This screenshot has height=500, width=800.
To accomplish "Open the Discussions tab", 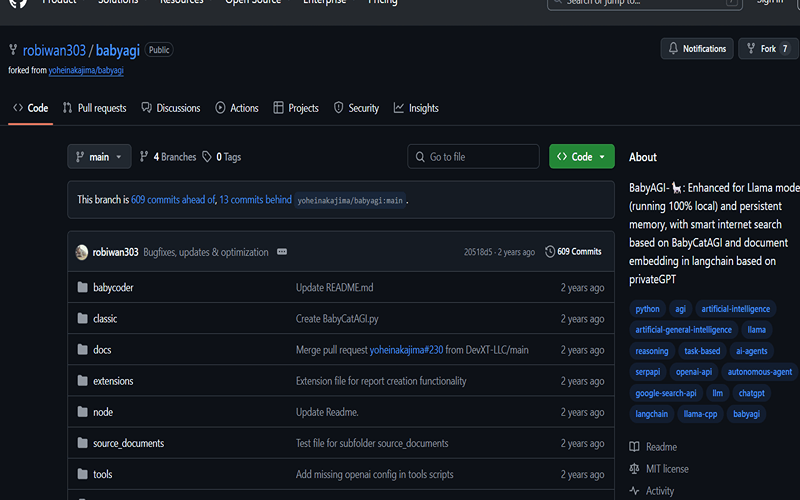I will [x=171, y=108].
